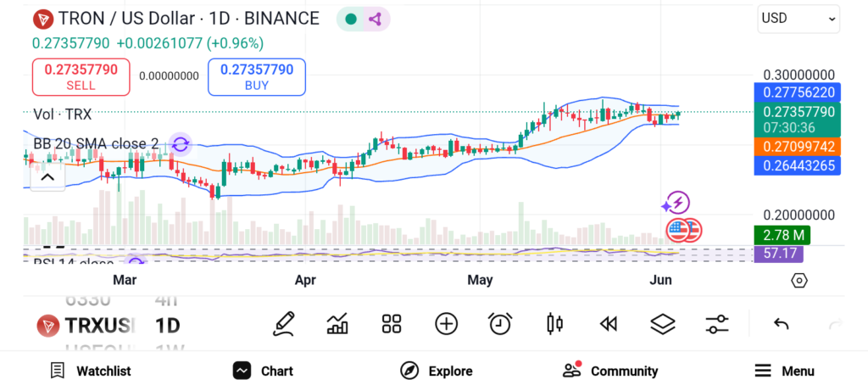The image size is (868, 391).
Task: Tap the Jun label on time axis
Action: coord(660,280)
